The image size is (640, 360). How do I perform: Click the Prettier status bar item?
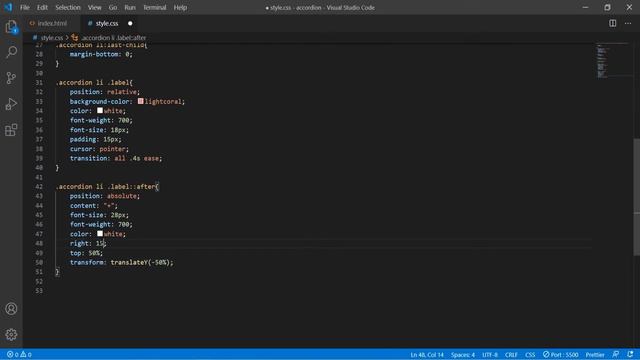point(595,354)
